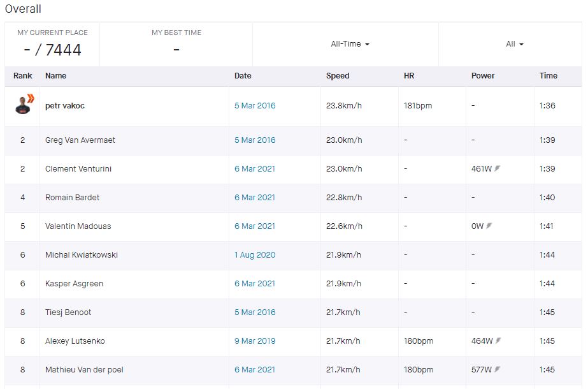Click the Speed column header
This screenshot has height=389, width=588.
pos(338,75)
